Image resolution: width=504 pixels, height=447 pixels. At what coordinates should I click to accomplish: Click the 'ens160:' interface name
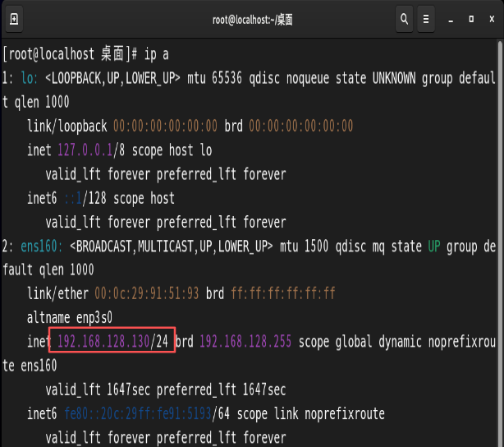[x=42, y=247]
